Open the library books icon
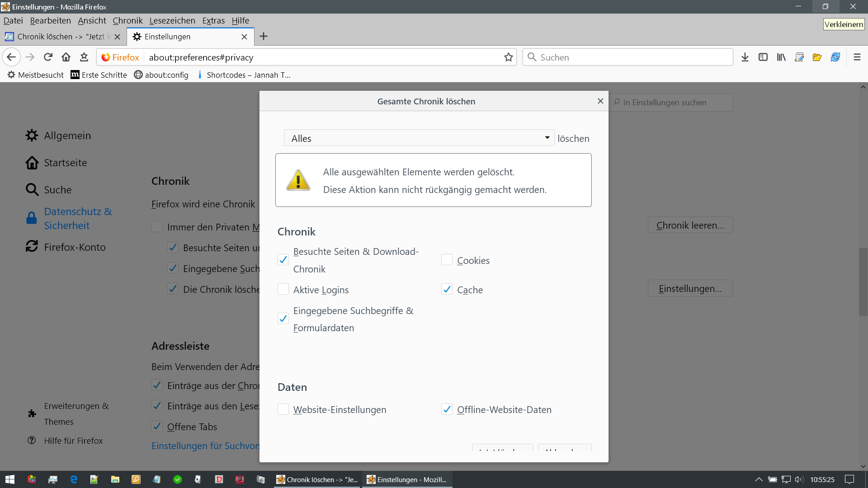This screenshot has width=868, height=488. pos(781,57)
